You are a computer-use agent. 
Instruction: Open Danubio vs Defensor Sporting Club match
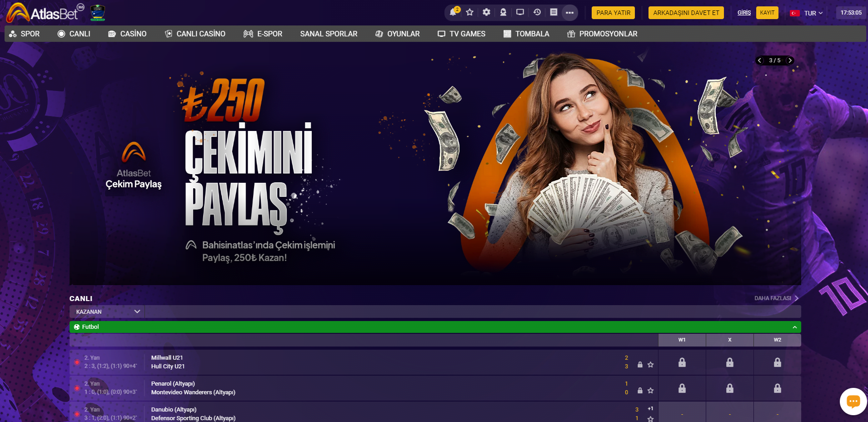tap(193, 414)
